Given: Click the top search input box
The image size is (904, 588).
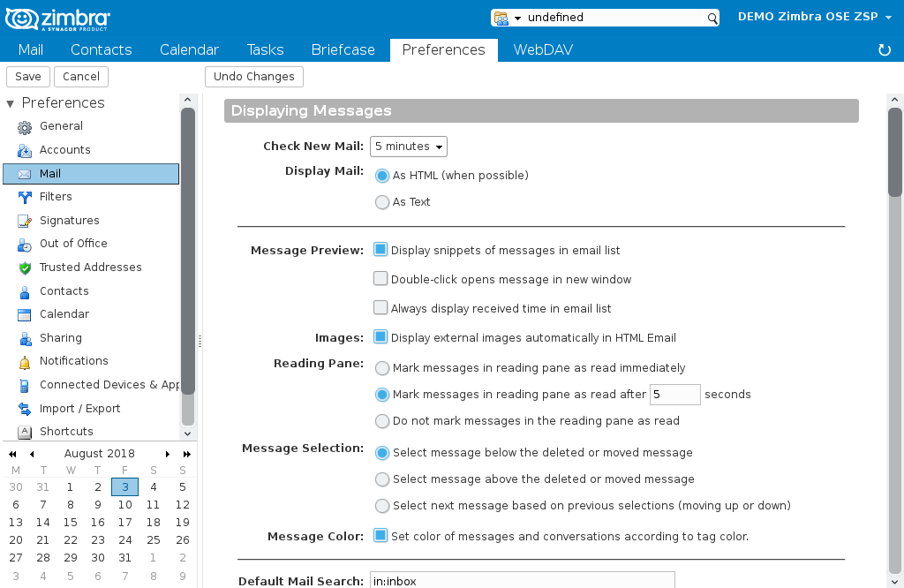Looking at the screenshot, I should pos(615,18).
